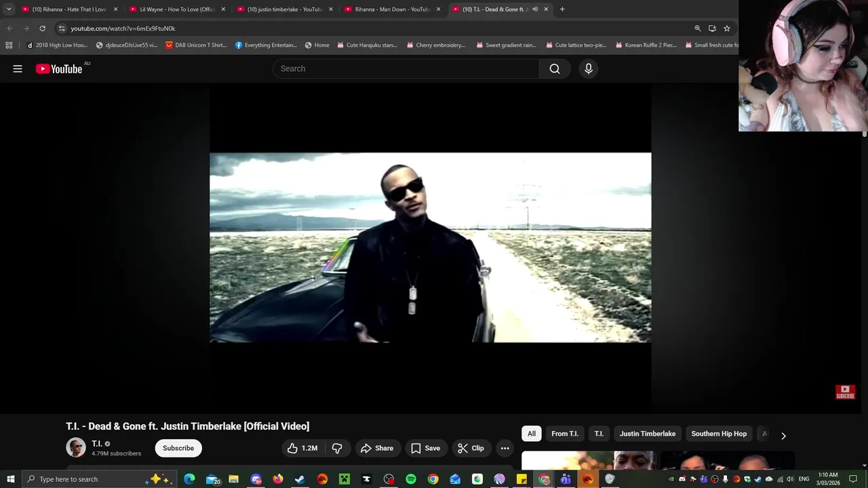Select the Justin Timberlake filter chip
The width and height of the screenshot is (868, 488).
648,434
